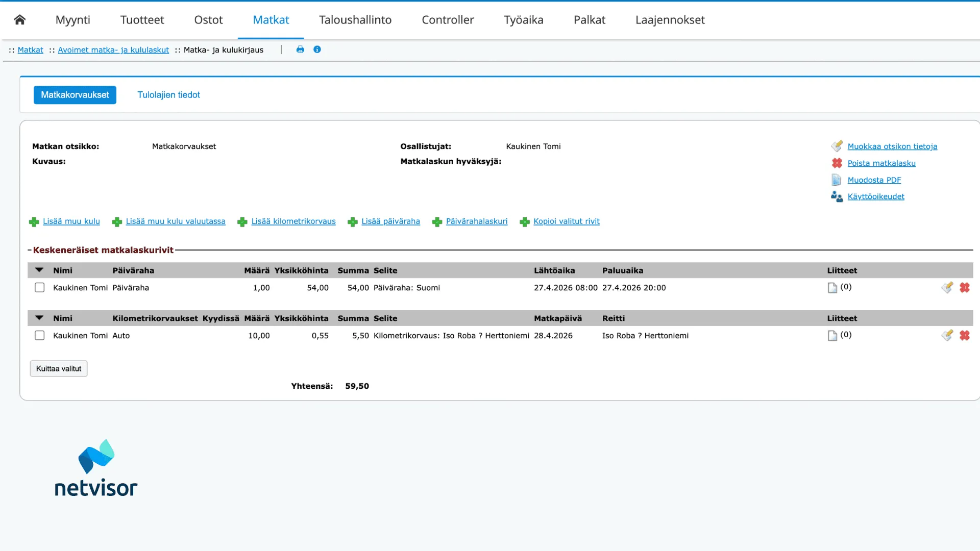Switch to Tulolajien tiedot tab
This screenshot has height=551, width=980.
pyautogui.click(x=168, y=95)
